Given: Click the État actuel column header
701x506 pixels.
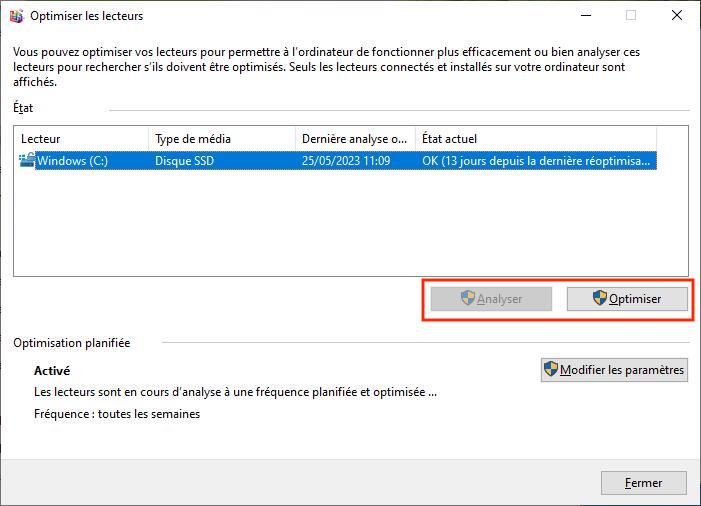Looking at the screenshot, I should (x=535, y=139).
